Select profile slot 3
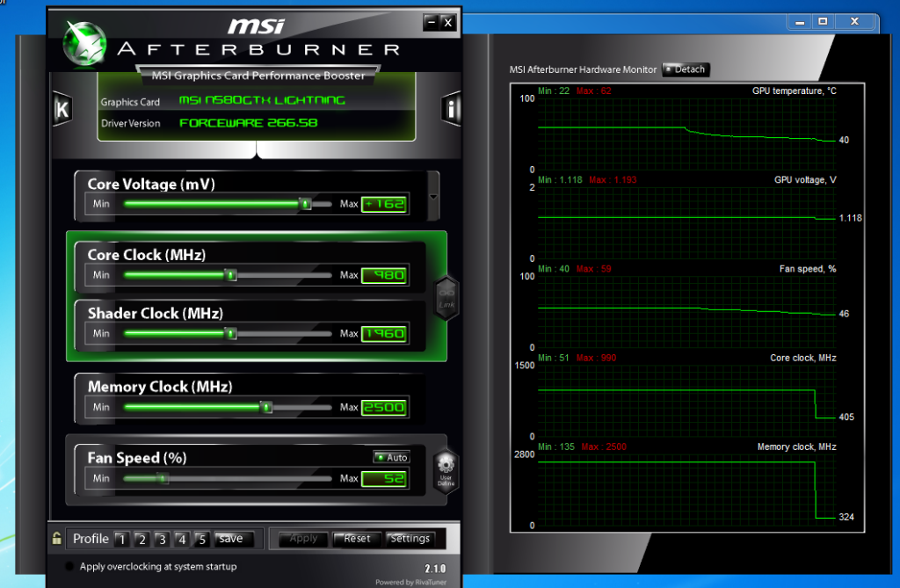Viewport: 900px width, 588px height. (162, 540)
